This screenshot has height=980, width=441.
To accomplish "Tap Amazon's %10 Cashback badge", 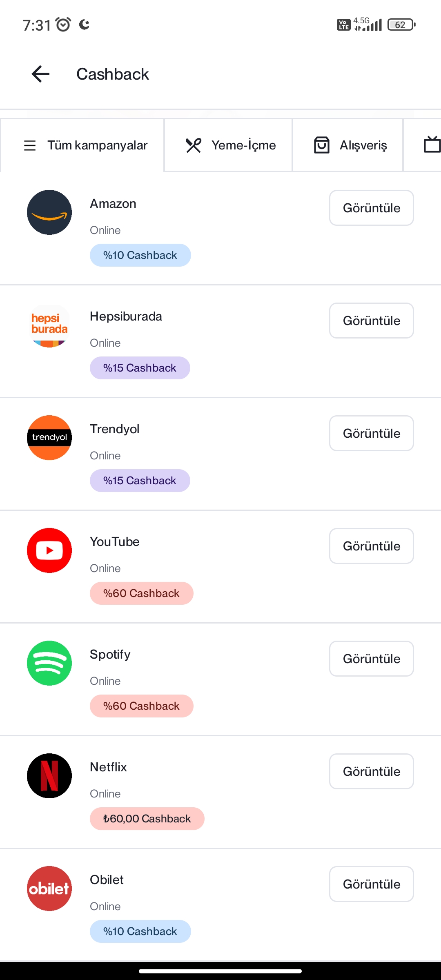I will (140, 255).
